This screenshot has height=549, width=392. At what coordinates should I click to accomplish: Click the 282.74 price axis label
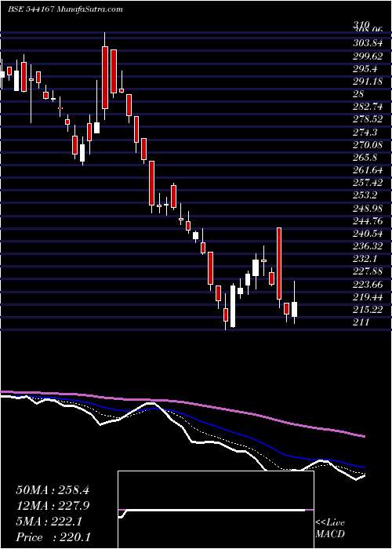point(368,107)
